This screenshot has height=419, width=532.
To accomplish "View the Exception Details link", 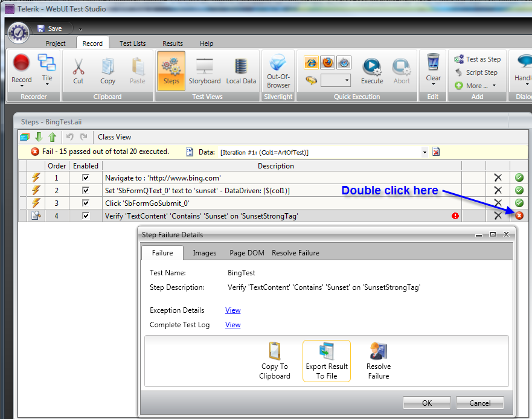I will pos(232,310).
